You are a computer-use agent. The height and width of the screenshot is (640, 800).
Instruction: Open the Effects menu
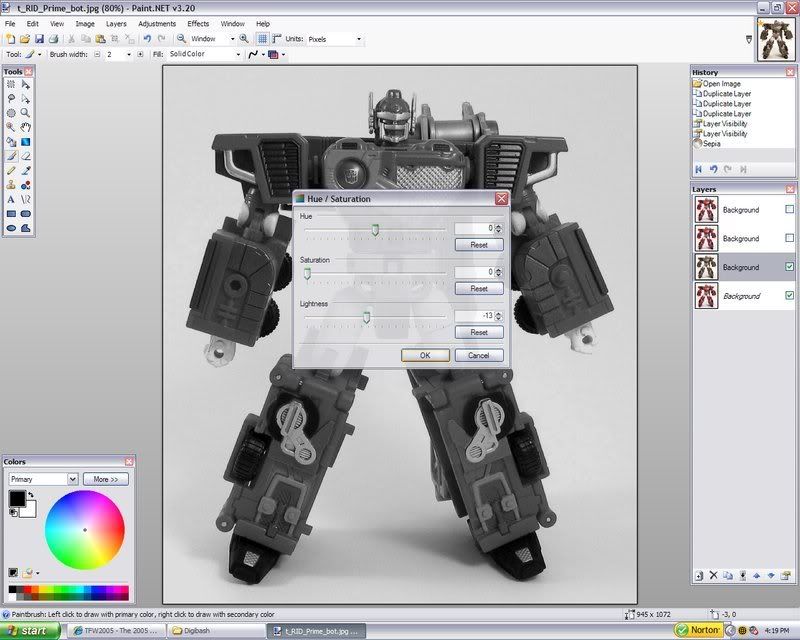click(198, 23)
